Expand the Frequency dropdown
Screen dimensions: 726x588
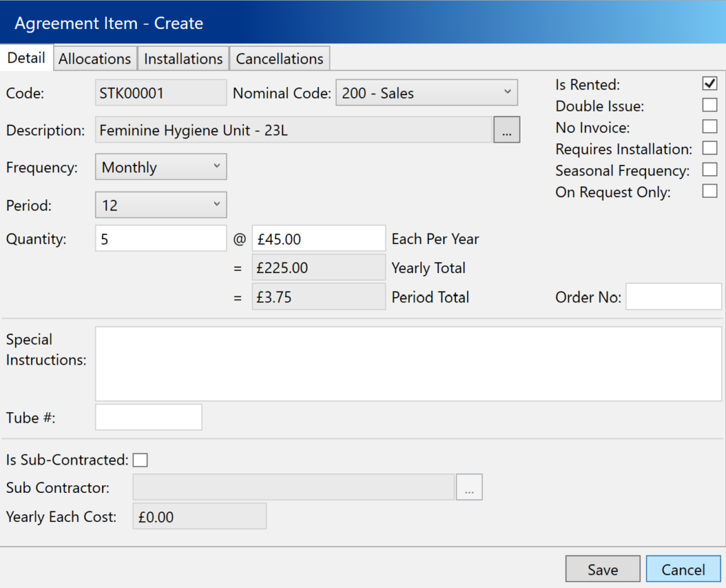[160, 167]
